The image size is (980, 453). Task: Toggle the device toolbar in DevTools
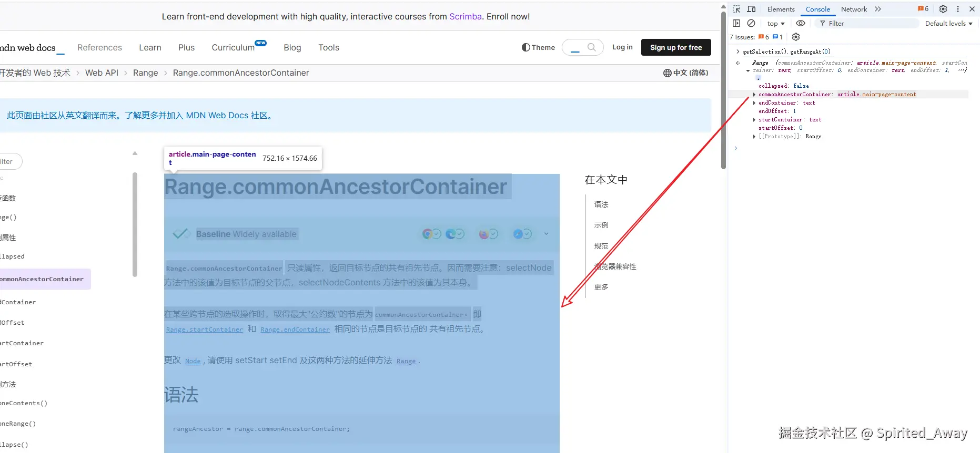click(x=751, y=9)
